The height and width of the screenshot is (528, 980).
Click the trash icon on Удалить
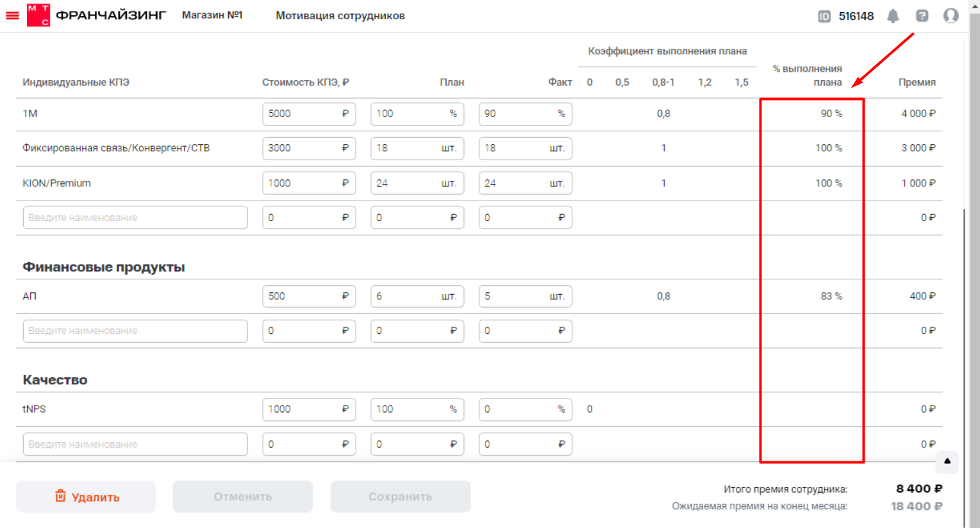60,496
